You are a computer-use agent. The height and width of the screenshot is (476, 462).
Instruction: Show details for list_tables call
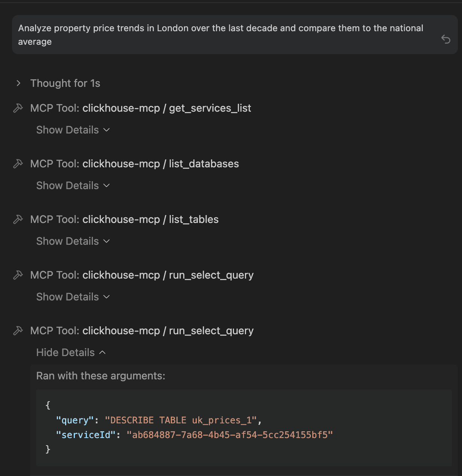pos(73,241)
